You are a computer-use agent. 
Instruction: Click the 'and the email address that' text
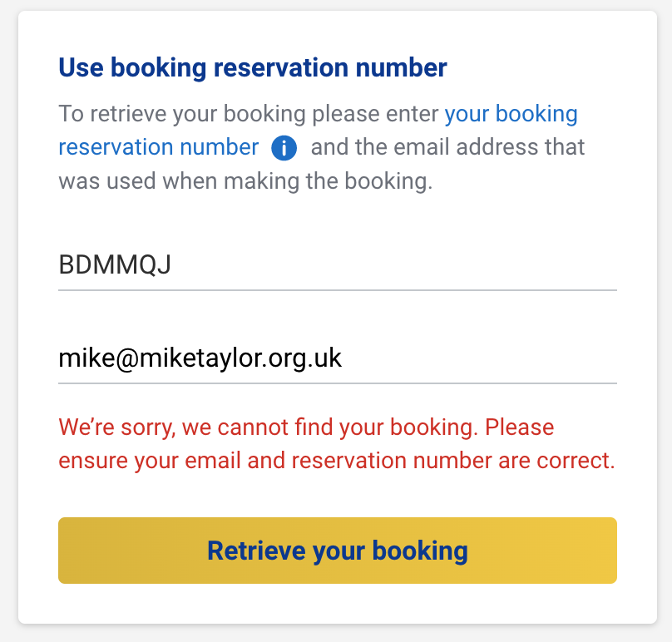click(447, 147)
